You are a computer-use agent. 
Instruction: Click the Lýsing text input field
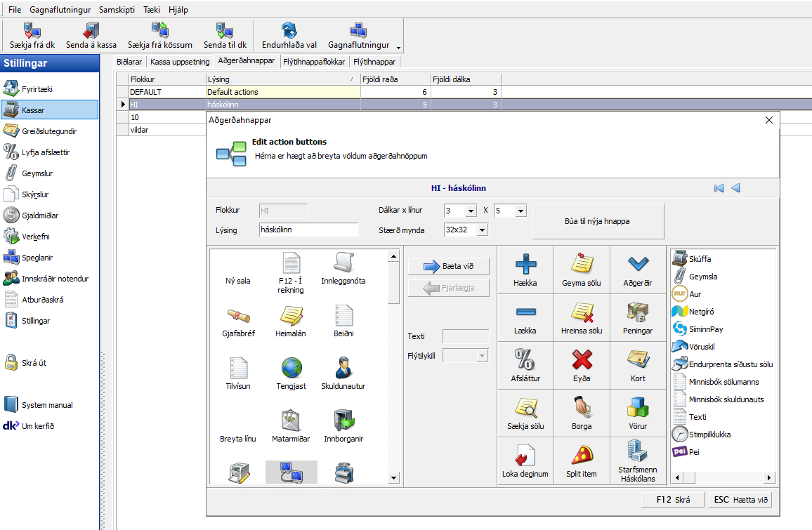coord(308,230)
